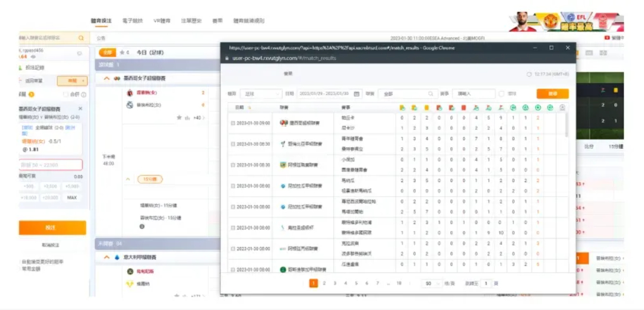Viewport: 644px width, 310px height.
Task: Collapse the 墨西哥女子超級聯賽 league section
Action: point(106,78)
